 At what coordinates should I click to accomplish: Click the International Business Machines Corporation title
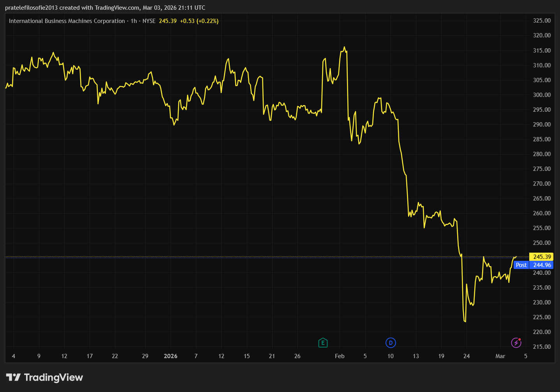click(x=67, y=21)
